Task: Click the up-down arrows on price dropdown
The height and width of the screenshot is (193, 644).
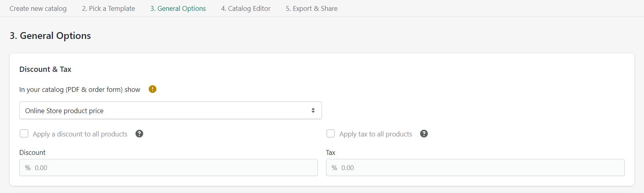Action: click(x=313, y=110)
